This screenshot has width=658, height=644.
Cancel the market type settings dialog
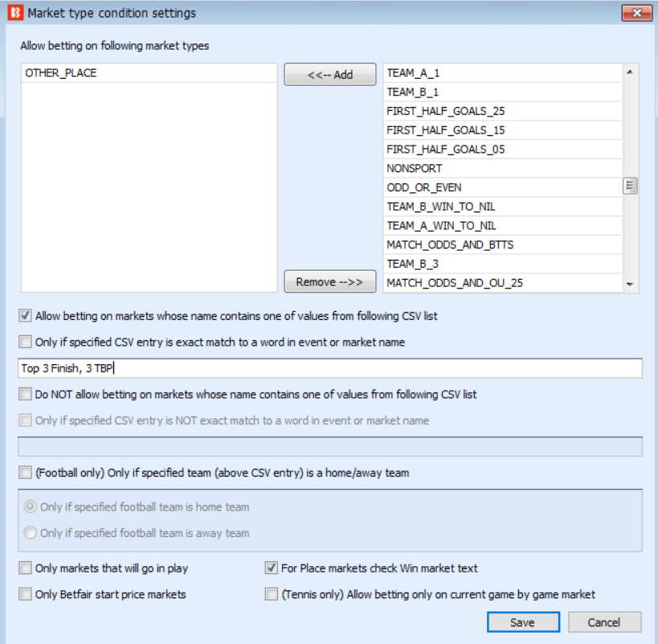(x=604, y=621)
